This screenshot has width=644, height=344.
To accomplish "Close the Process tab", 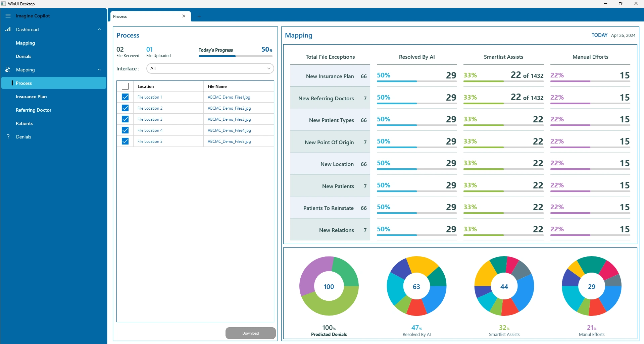I will click(184, 16).
